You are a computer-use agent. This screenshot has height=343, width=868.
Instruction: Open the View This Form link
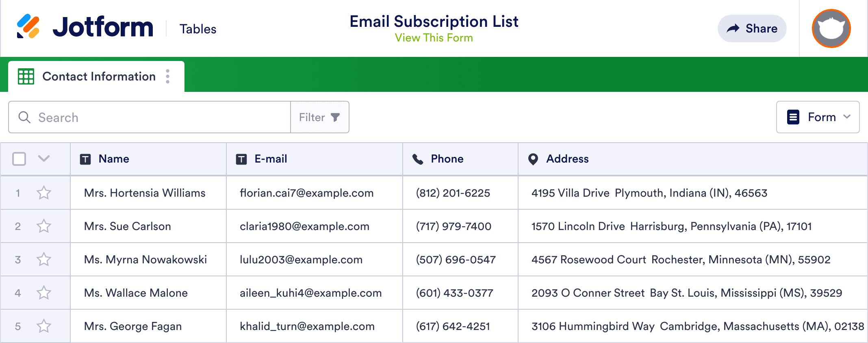434,38
